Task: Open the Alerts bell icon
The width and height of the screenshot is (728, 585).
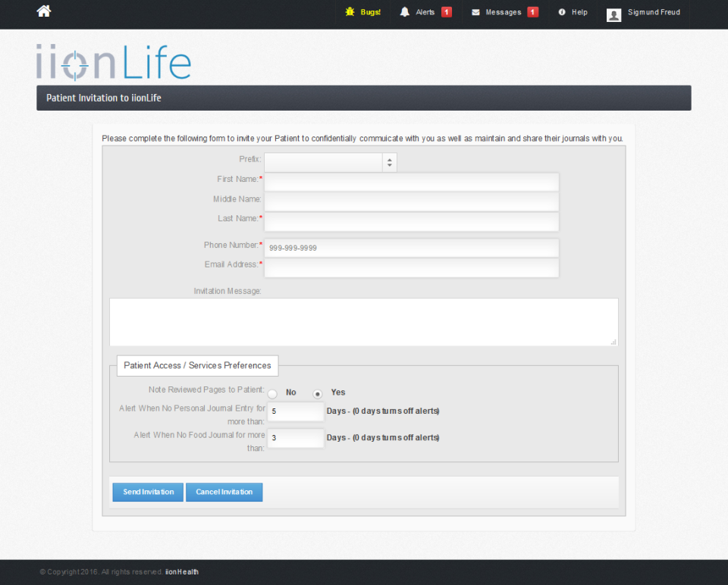Action: [x=405, y=12]
